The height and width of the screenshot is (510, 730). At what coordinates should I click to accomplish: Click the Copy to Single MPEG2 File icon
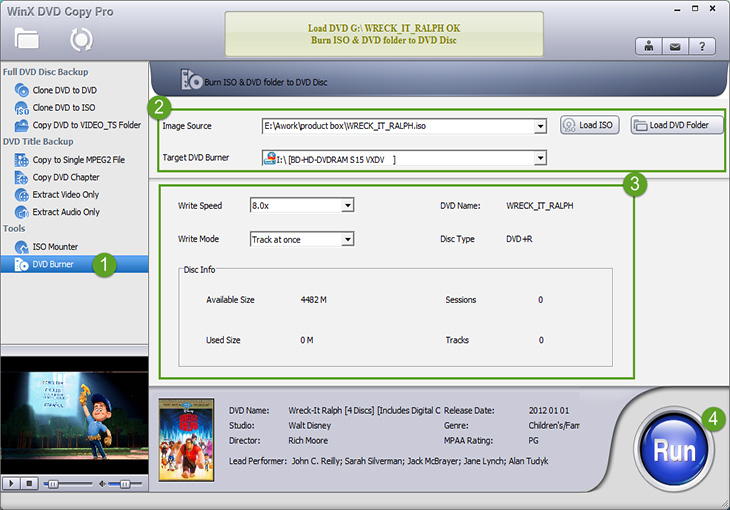click(x=21, y=160)
